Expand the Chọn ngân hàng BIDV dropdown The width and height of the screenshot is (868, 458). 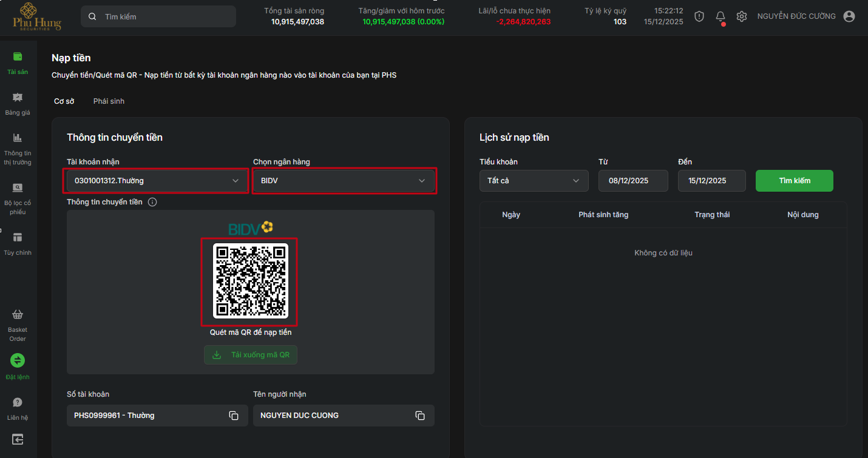344,181
